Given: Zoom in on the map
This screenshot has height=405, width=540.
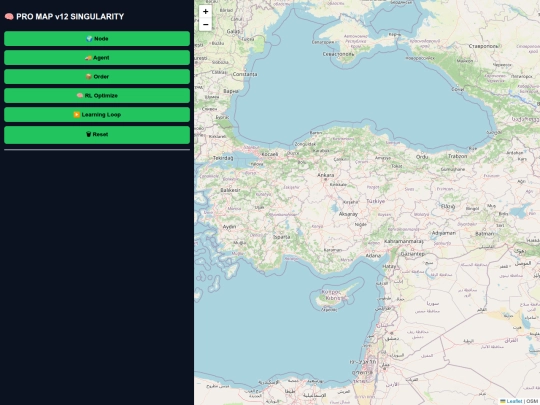Looking at the screenshot, I should pyautogui.click(x=205, y=11).
